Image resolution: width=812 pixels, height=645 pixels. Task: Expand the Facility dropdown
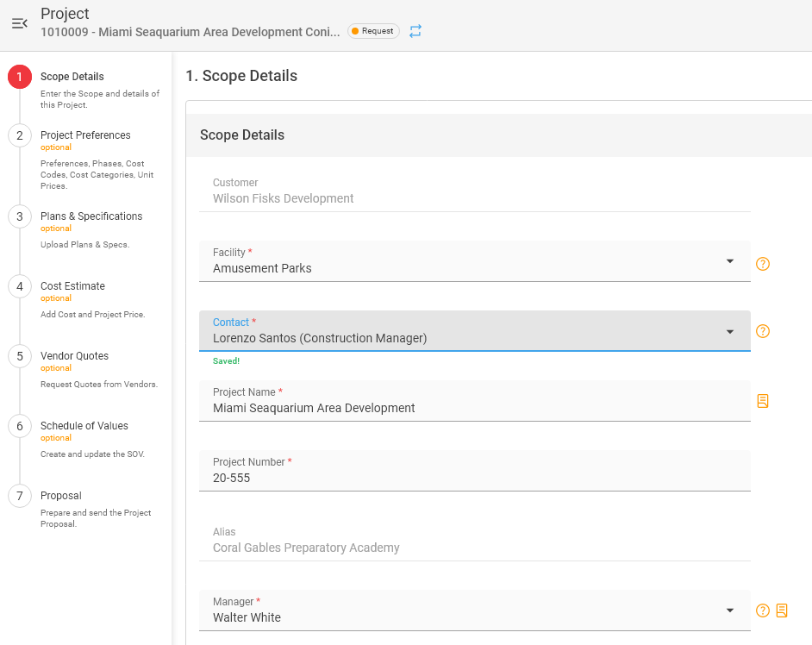coord(729,261)
